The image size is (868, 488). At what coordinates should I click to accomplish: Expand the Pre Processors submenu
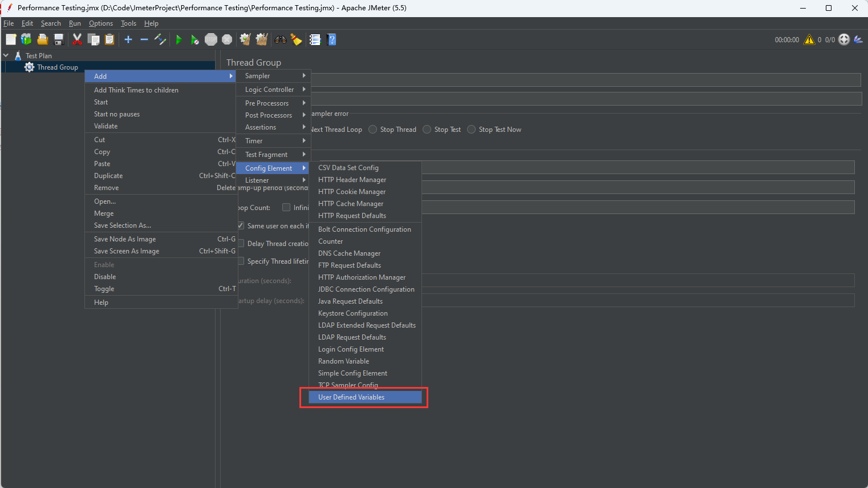click(x=274, y=103)
